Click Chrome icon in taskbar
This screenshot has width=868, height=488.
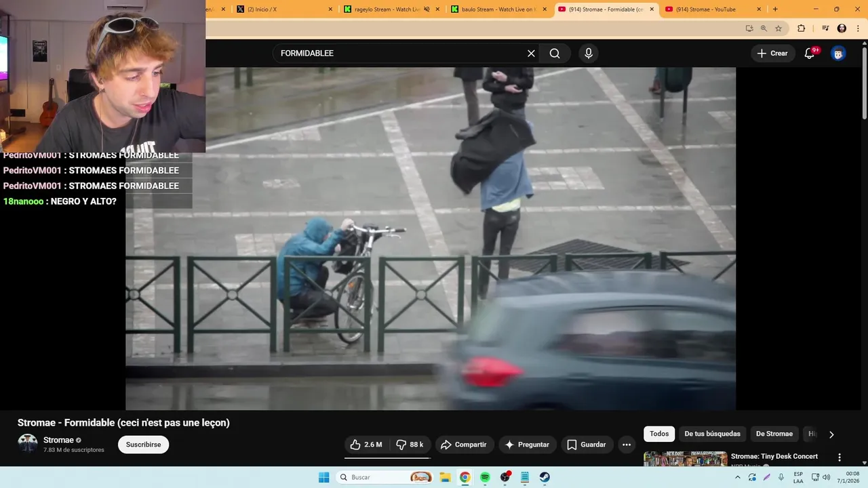tap(465, 477)
